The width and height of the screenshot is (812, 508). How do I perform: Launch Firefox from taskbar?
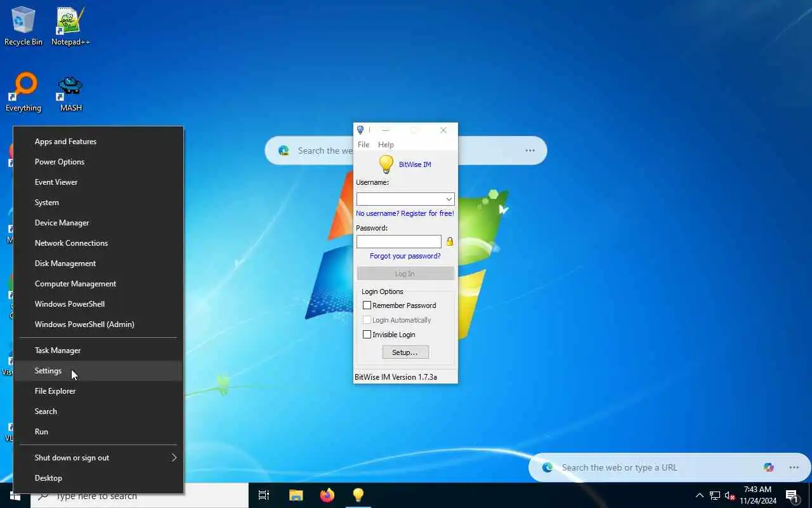click(x=327, y=495)
